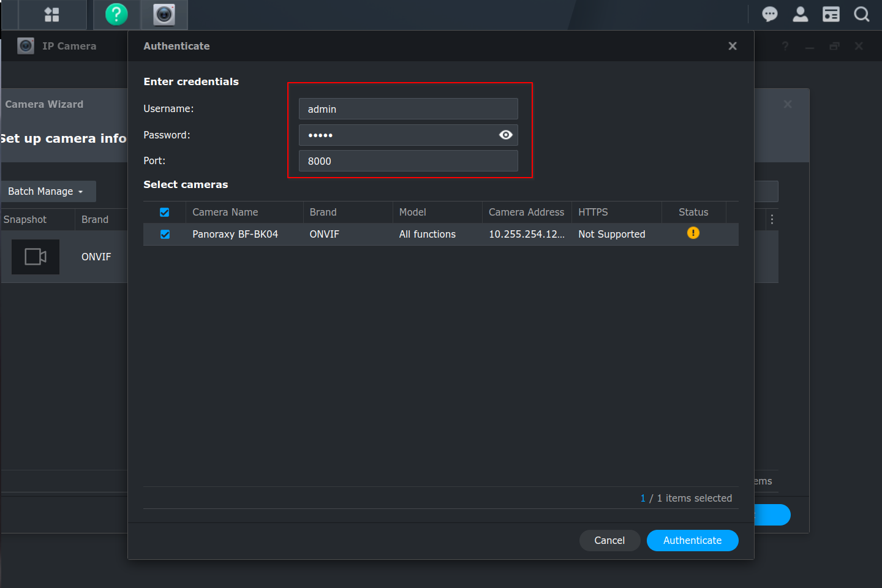Uncheck the Panoraxy BF-BK04 camera checkbox
This screenshot has width=882, height=588.
click(165, 234)
